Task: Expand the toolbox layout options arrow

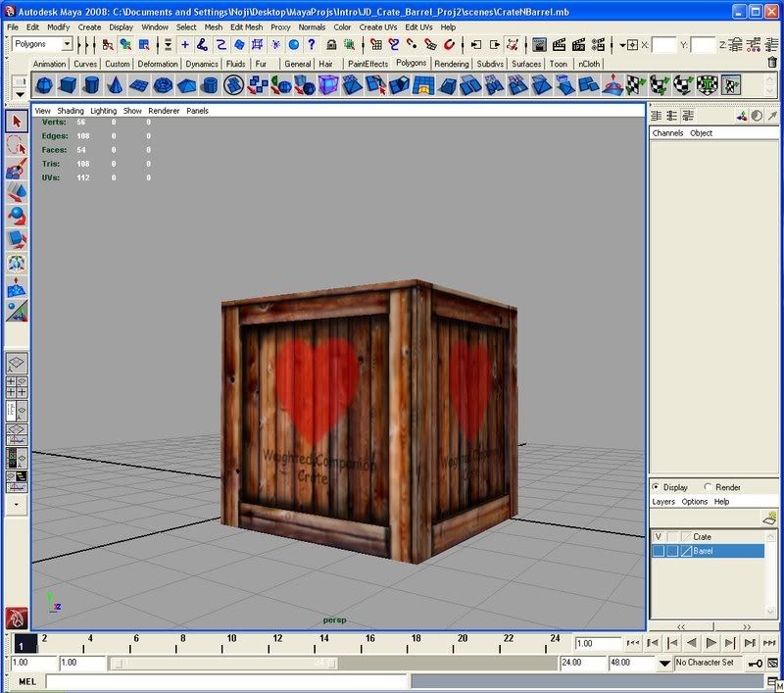Action: click(x=16, y=504)
